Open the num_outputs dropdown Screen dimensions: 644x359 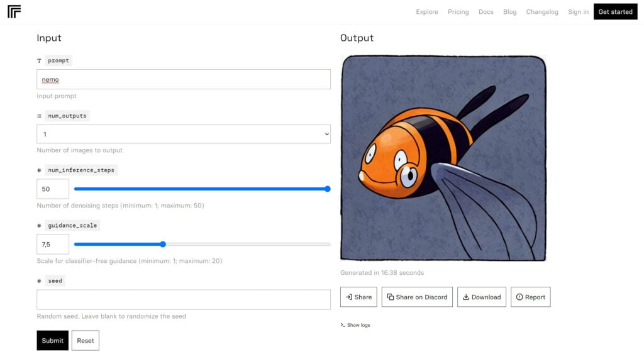(184, 134)
